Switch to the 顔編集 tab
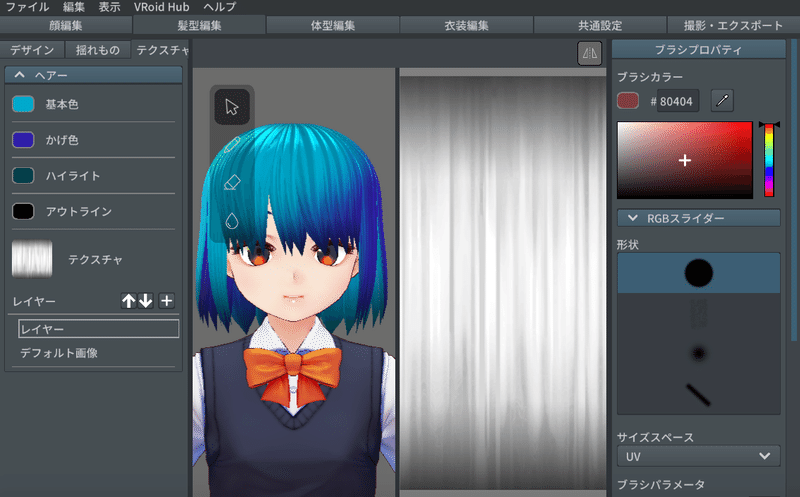800x497 pixels. (66, 25)
